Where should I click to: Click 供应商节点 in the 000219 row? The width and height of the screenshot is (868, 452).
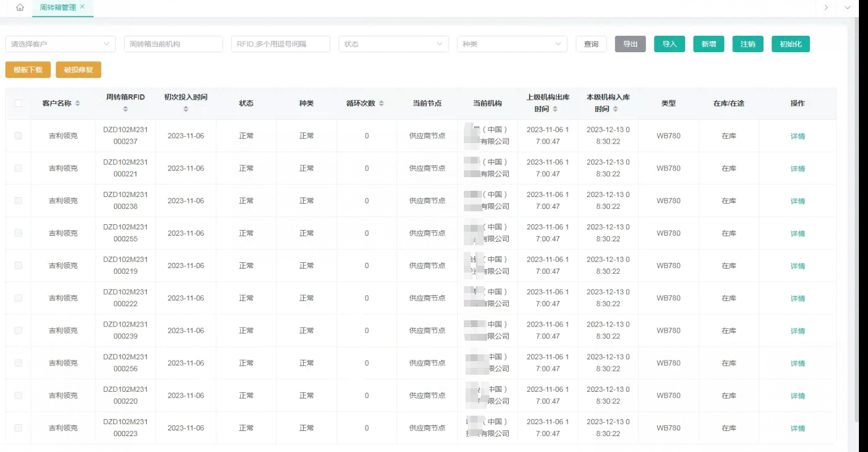(x=427, y=265)
